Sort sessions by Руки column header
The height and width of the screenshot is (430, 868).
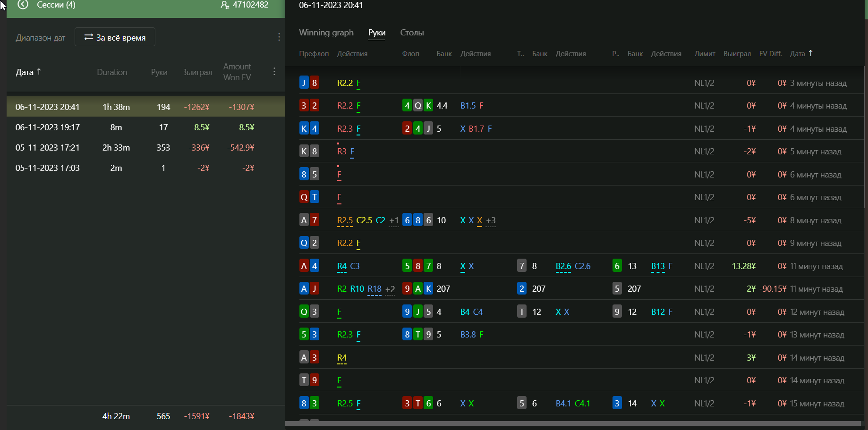coord(159,72)
